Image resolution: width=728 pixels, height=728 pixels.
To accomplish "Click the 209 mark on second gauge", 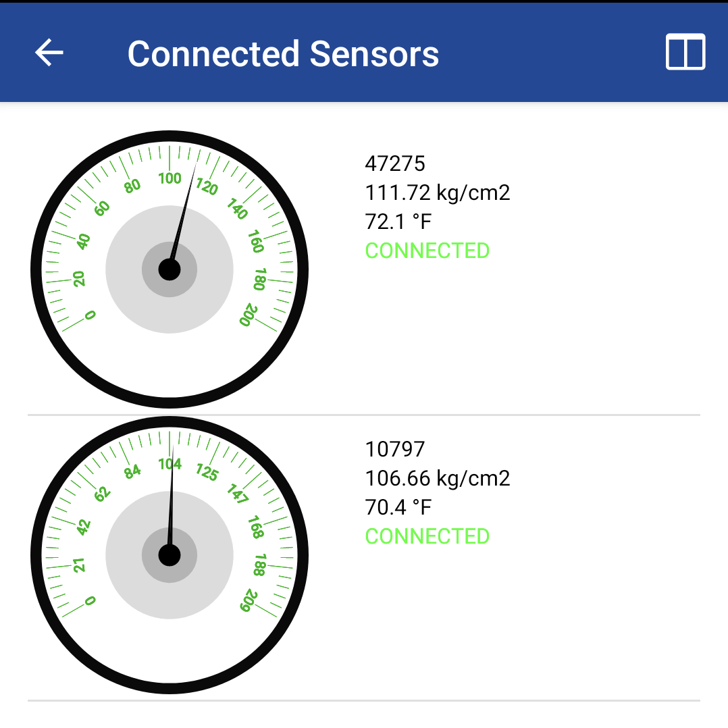I will pos(249,601).
